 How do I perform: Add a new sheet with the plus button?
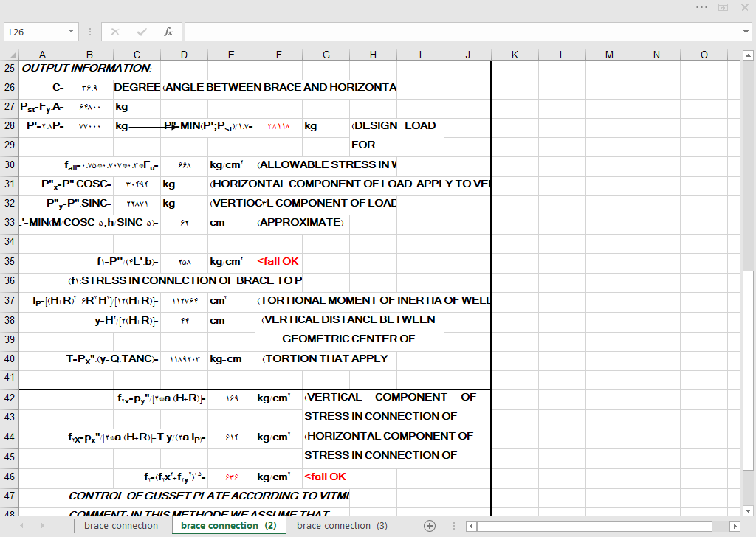pos(430,526)
